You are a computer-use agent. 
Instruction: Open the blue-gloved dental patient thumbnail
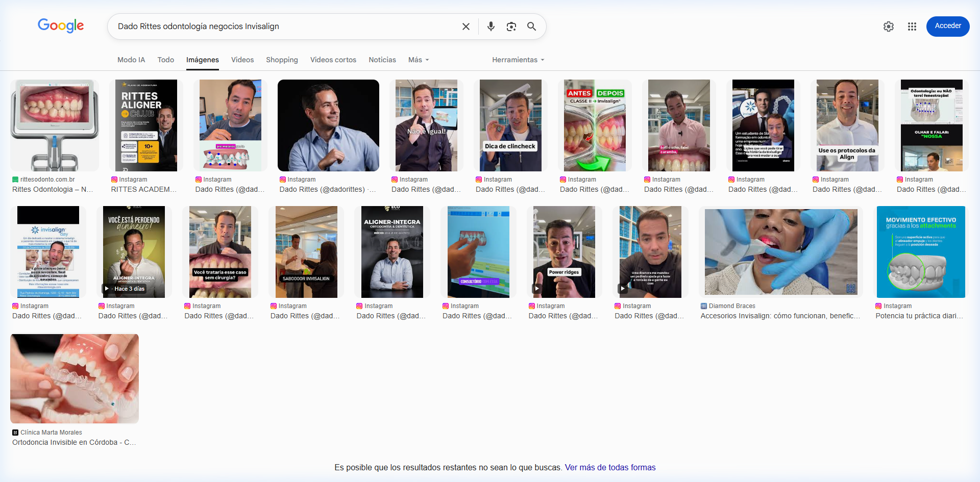point(781,252)
